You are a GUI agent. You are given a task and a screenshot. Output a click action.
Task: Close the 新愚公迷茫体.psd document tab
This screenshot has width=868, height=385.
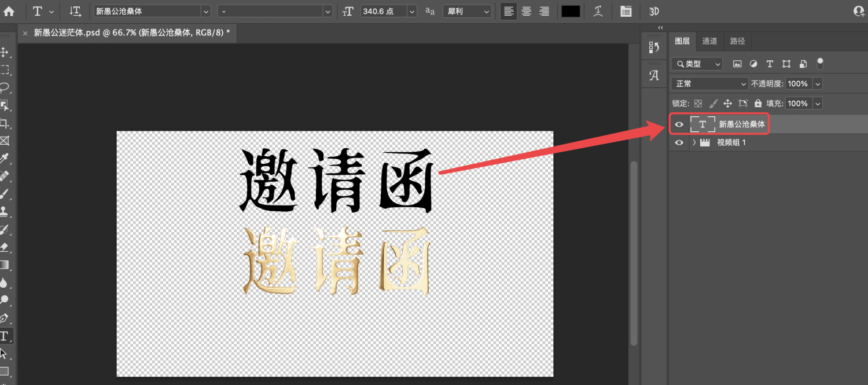tap(25, 33)
